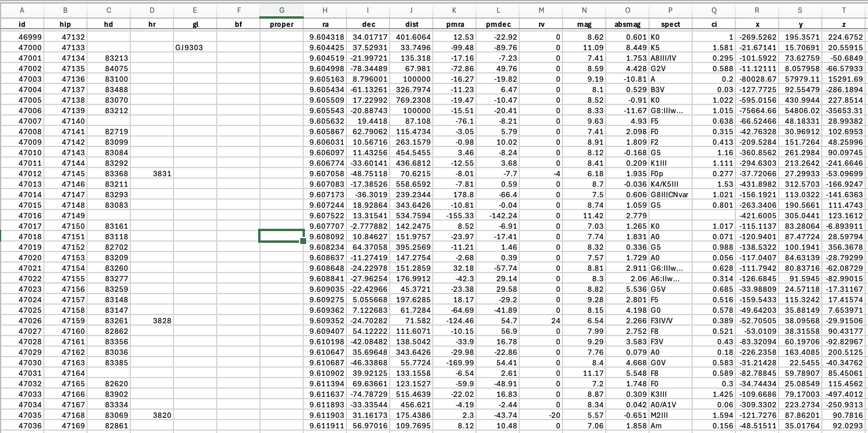Select mag cell 11.09
Screen dimensions: 868x433
pos(584,47)
